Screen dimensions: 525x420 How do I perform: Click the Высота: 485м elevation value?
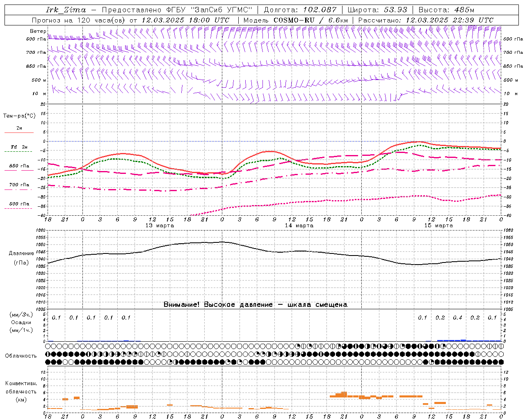(x=446, y=10)
